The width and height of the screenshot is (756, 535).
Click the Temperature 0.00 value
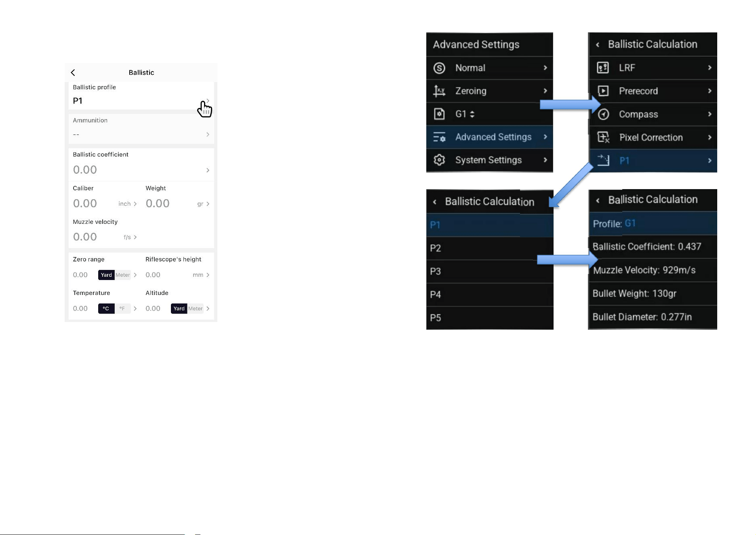pyautogui.click(x=80, y=308)
